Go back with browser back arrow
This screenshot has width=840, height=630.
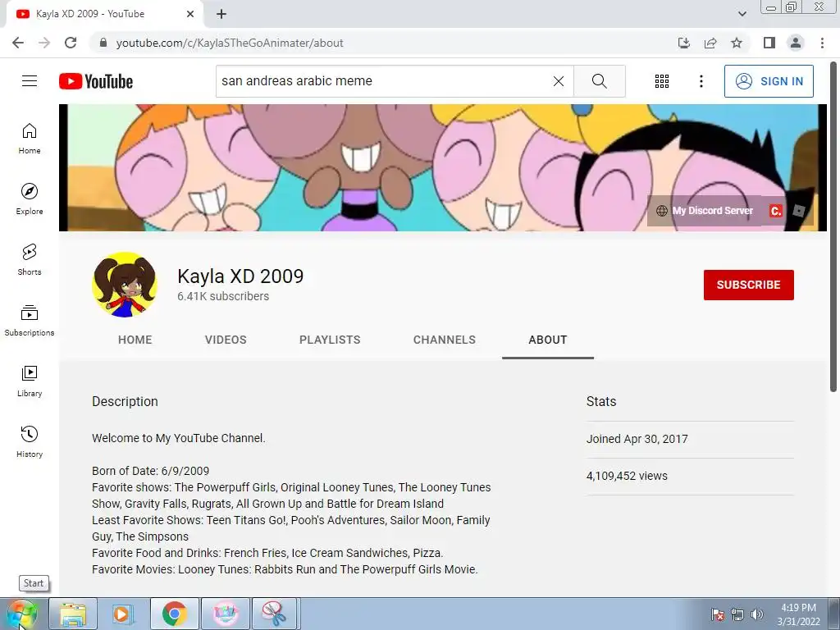pyautogui.click(x=18, y=43)
